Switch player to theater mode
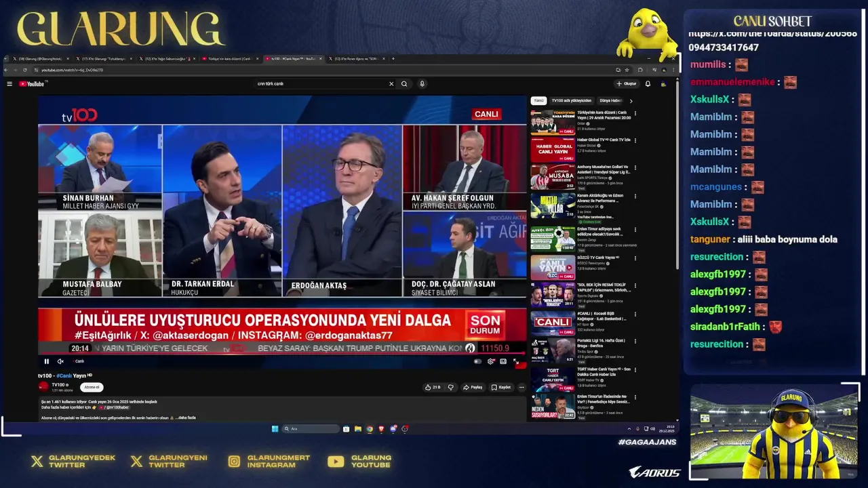 [503, 361]
